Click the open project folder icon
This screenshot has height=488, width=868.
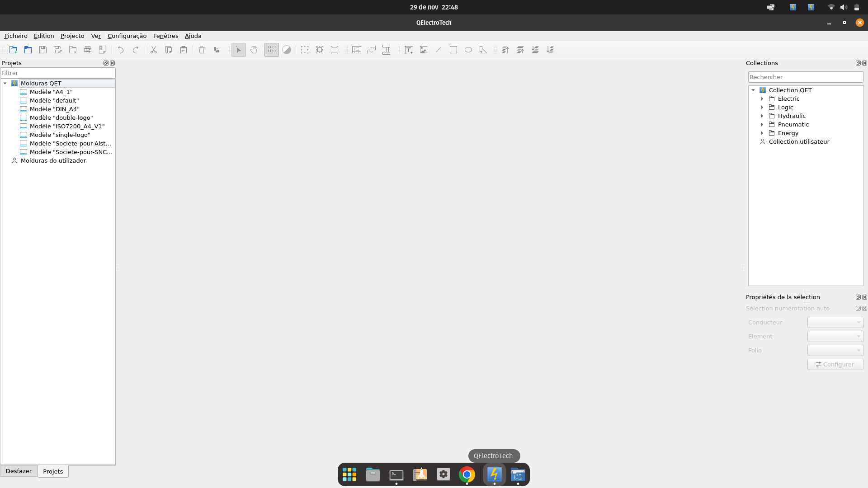click(28, 50)
